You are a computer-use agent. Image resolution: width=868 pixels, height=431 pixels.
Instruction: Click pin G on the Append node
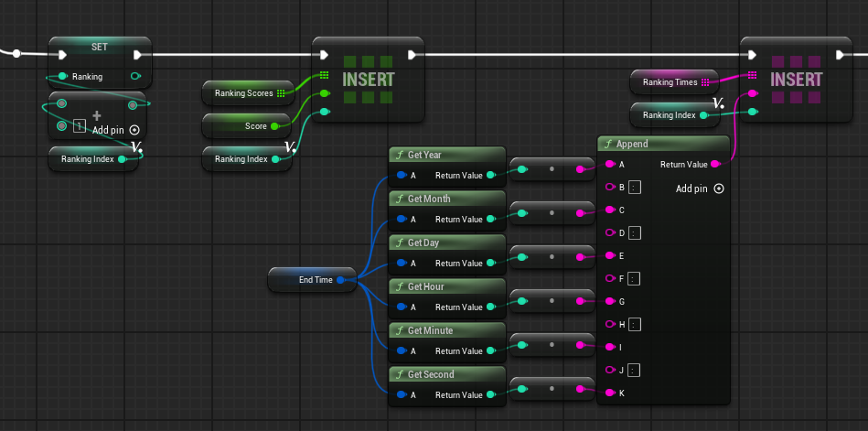click(610, 301)
